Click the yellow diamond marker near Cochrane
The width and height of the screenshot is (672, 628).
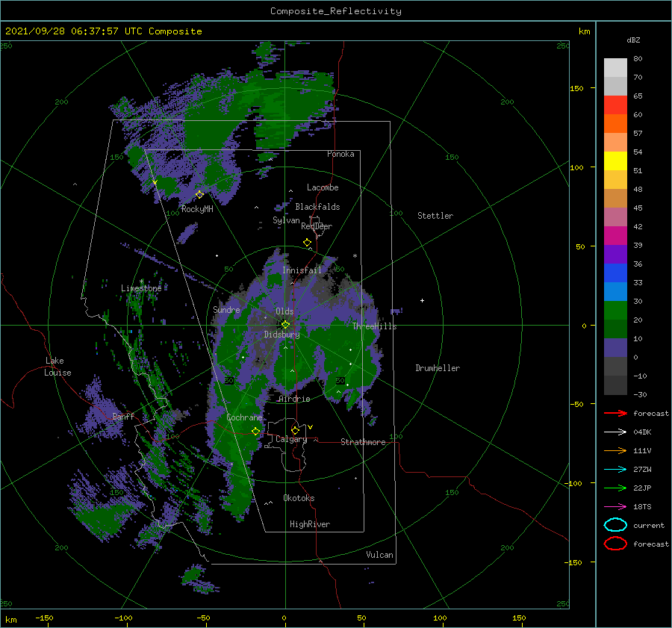pos(256,432)
